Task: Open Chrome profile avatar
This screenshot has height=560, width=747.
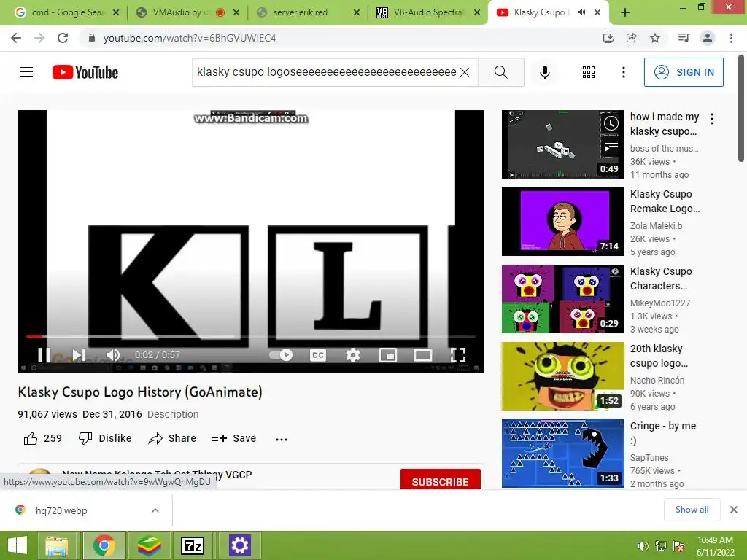Action: coord(708,38)
